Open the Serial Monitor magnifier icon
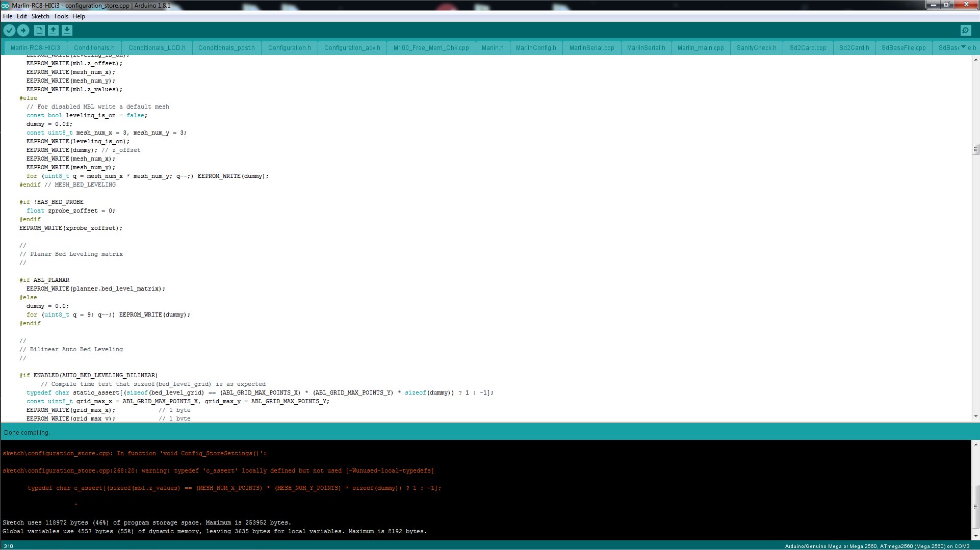This screenshot has height=550, width=980. tap(965, 31)
